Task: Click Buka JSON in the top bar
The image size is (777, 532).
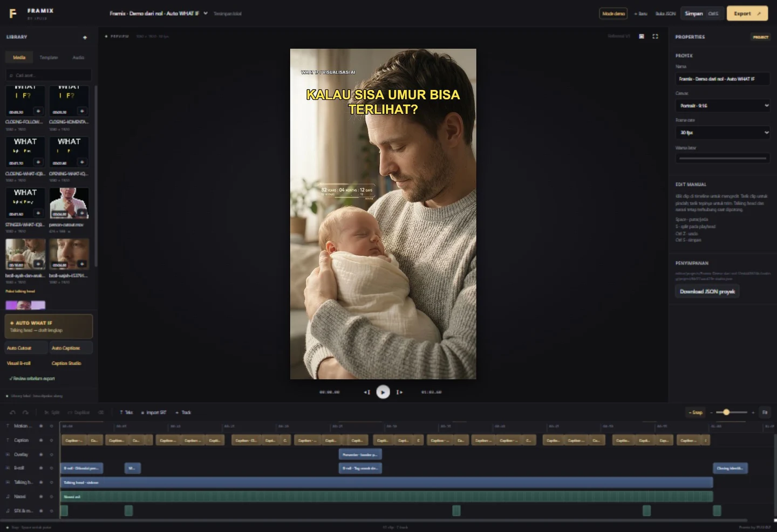Action: (665, 13)
